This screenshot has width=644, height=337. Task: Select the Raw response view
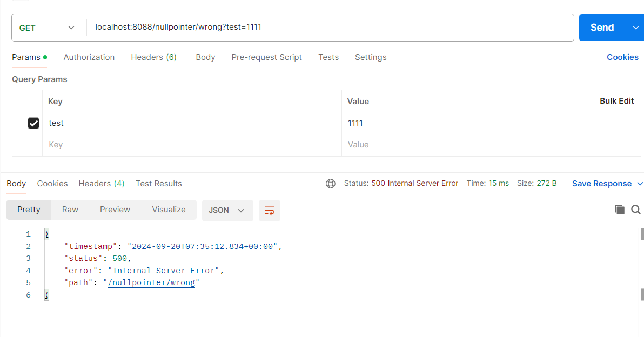point(70,210)
